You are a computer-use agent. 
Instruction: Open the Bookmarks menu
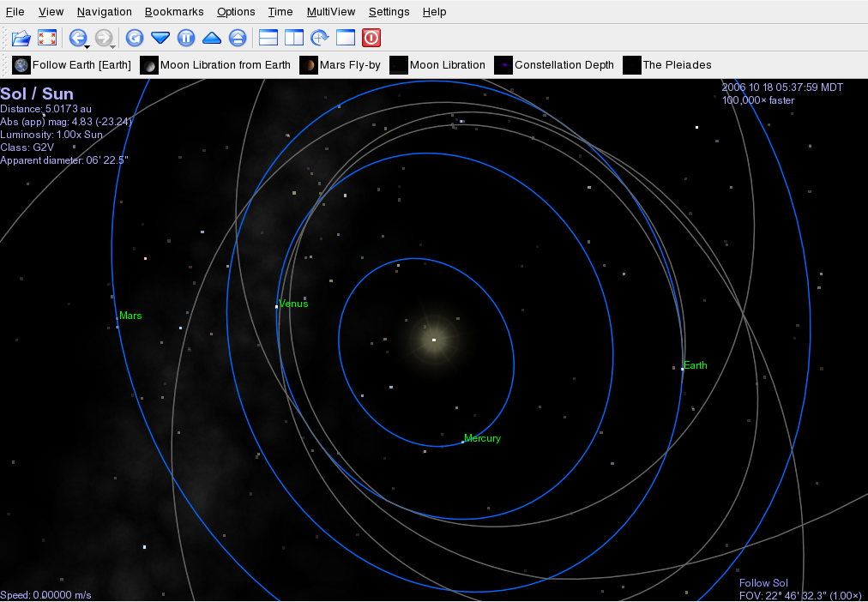[x=174, y=12]
